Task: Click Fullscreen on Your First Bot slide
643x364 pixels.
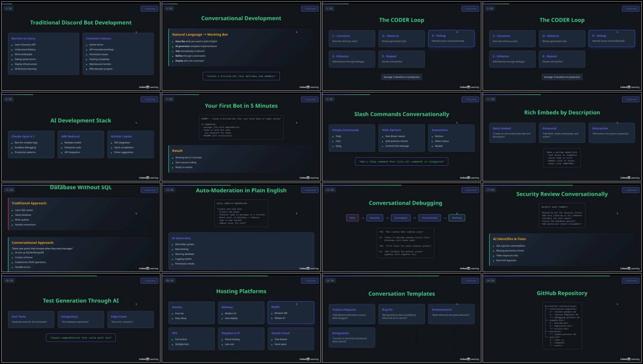Action: (x=310, y=99)
